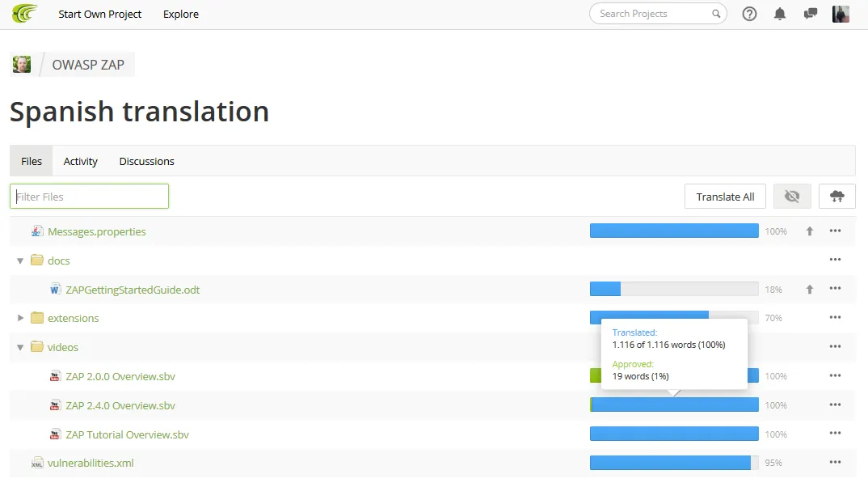Open ZAP 2.0.0 Overview.sbv file
This screenshot has width=868, height=487.
120,376
